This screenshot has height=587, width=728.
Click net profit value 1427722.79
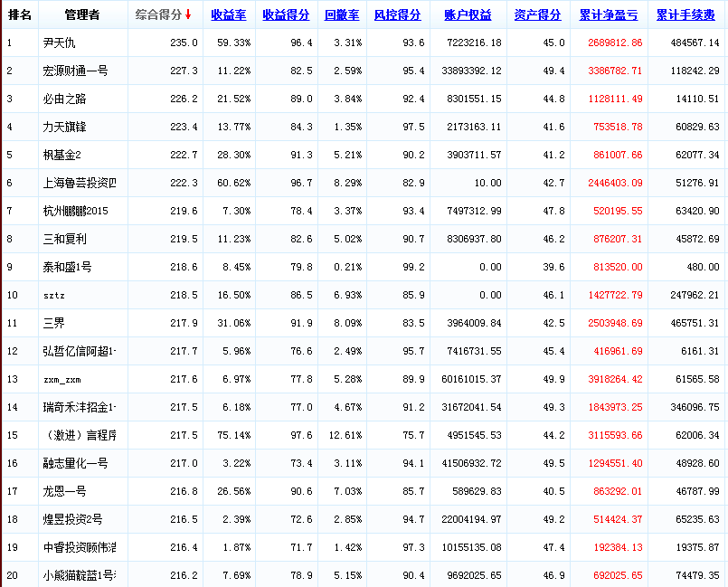(615, 295)
